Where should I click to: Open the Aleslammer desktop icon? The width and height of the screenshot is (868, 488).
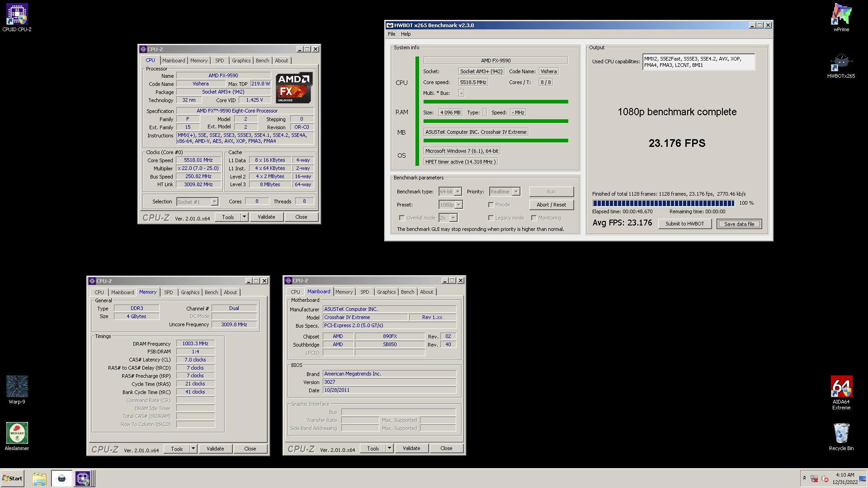point(17,437)
